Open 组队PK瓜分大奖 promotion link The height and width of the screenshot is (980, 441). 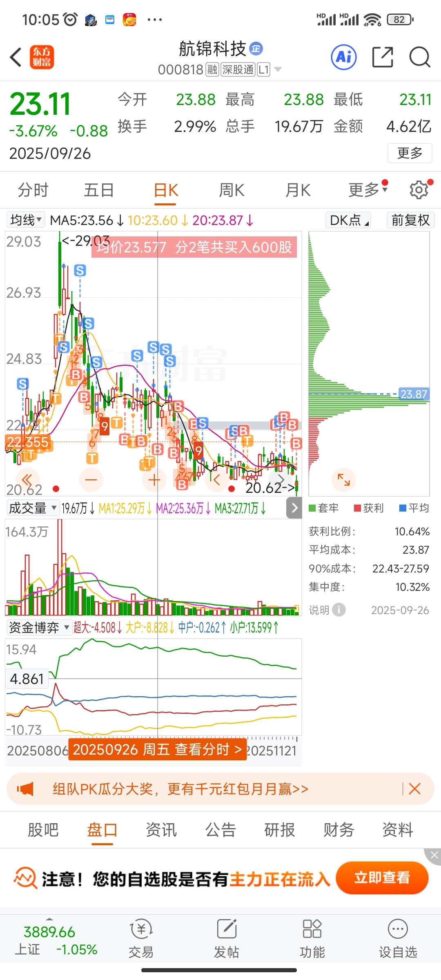pos(180,789)
